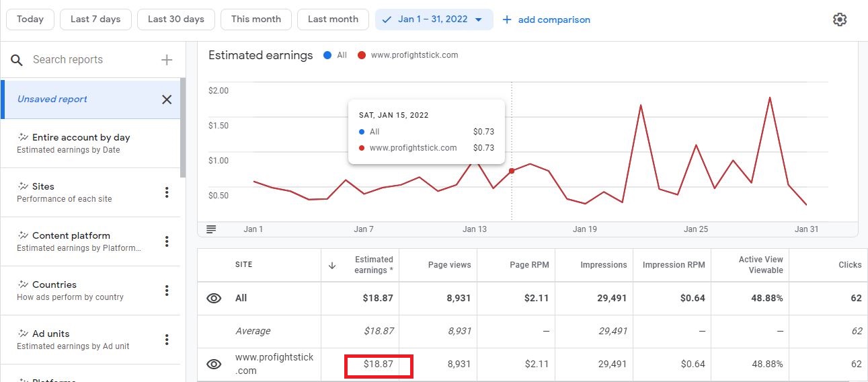Click the search magnifier icon
The image size is (868, 382).
(17, 60)
